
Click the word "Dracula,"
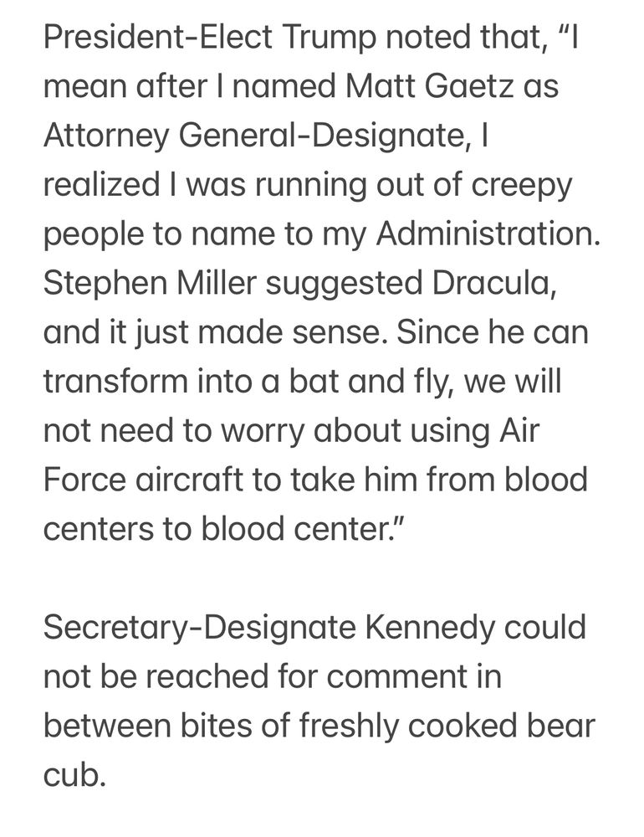click(494, 283)
